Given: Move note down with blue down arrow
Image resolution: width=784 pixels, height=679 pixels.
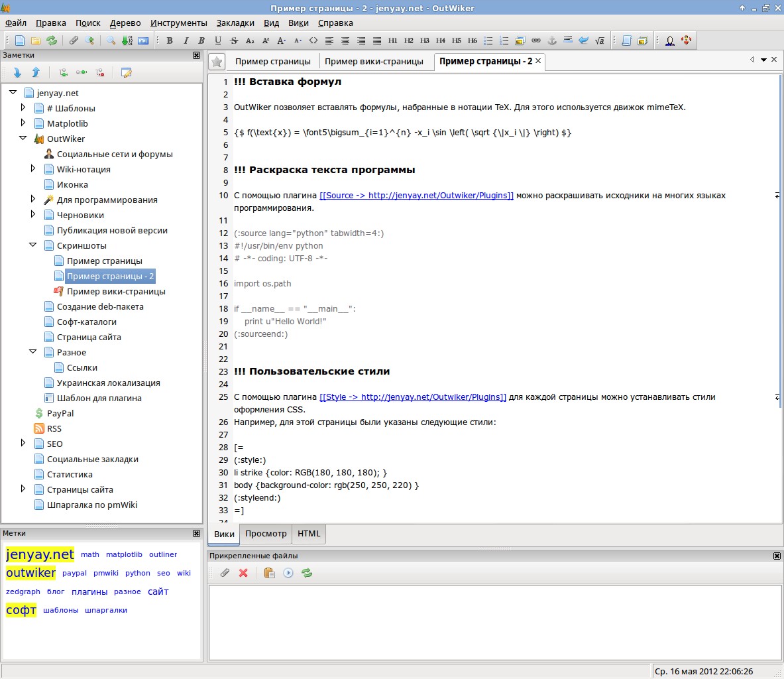Looking at the screenshot, I should pyautogui.click(x=17, y=72).
